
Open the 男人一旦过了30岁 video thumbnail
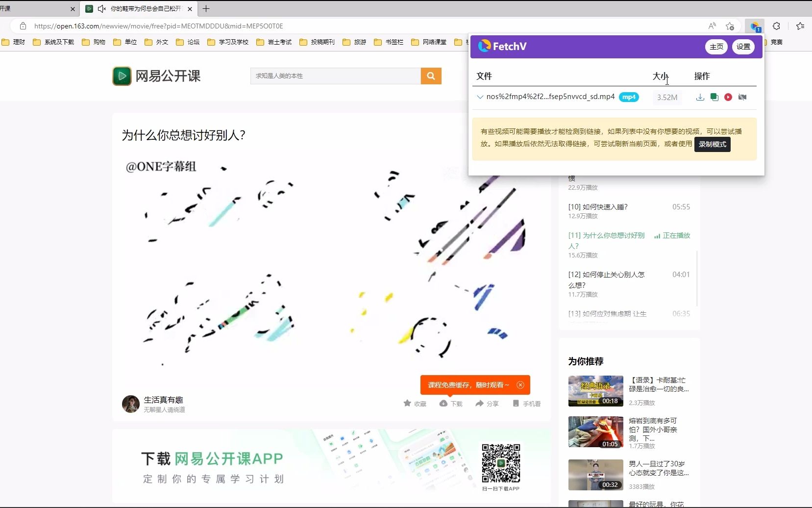click(596, 475)
